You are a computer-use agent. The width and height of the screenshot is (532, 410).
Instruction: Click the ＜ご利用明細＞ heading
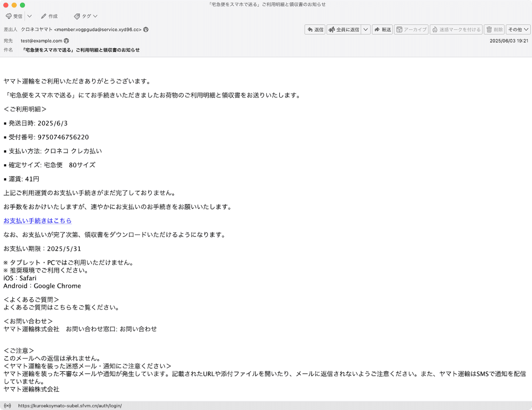[x=24, y=109]
